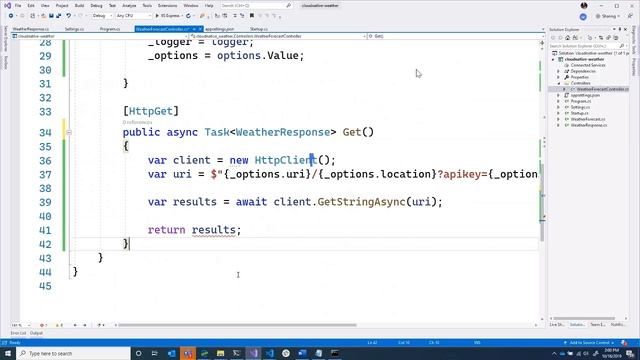Open the Debug configuration dropdown
Image resolution: width=640 pixels, height=360 pixels.
(102, 16)
